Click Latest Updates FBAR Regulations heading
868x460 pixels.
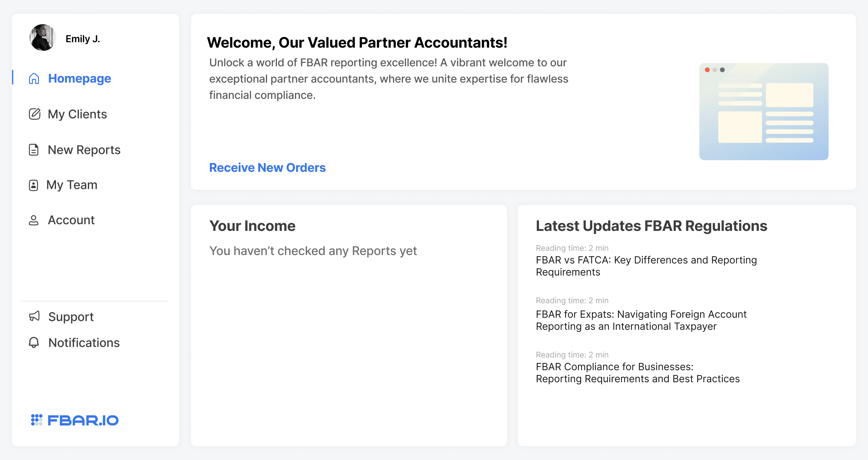tap(652, 226)
